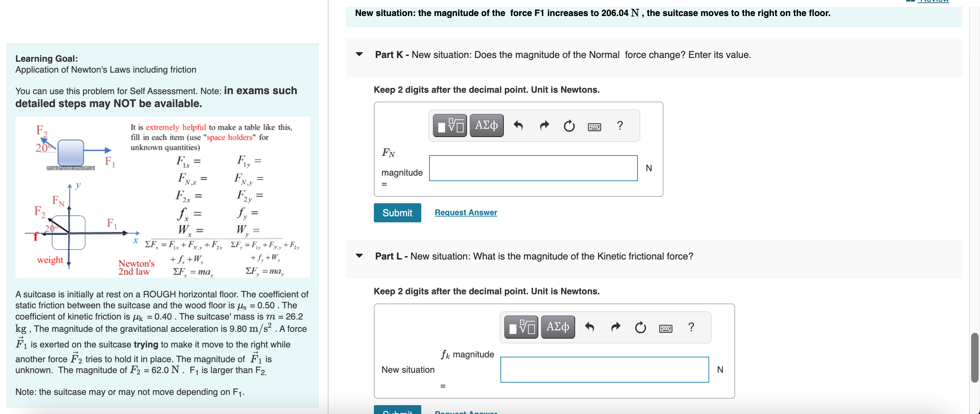Screen dimensions: 980x414
Task: Open keyboard shortcuts icon in Part K toolbar
Action: coord(594,127)
